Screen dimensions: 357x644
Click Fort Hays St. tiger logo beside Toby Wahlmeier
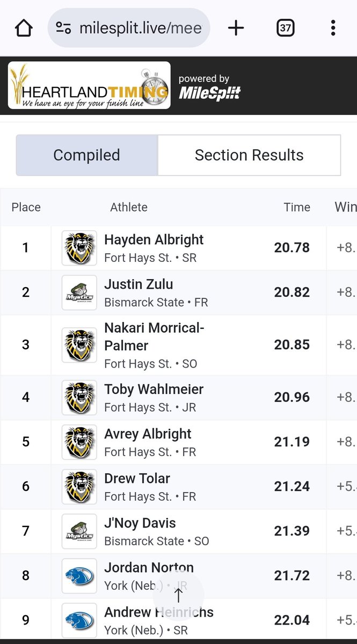pos(79,398)
